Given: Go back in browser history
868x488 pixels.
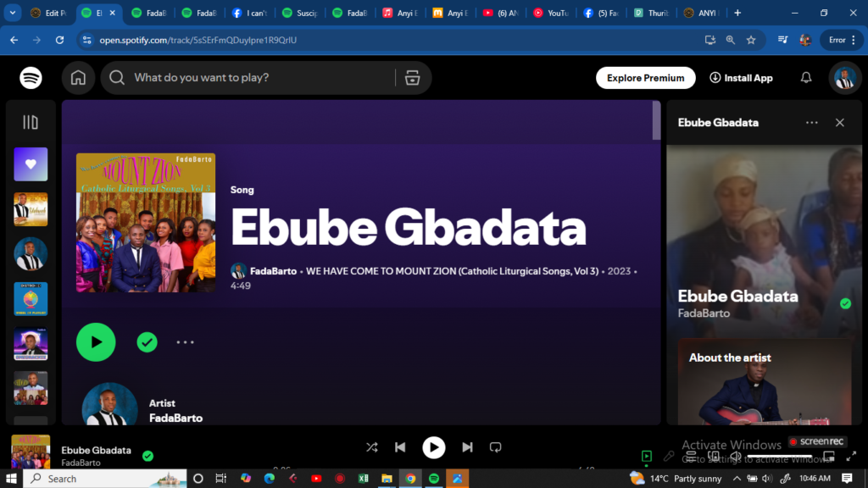Looking at the screenshot, I should [x=14, y=40].
